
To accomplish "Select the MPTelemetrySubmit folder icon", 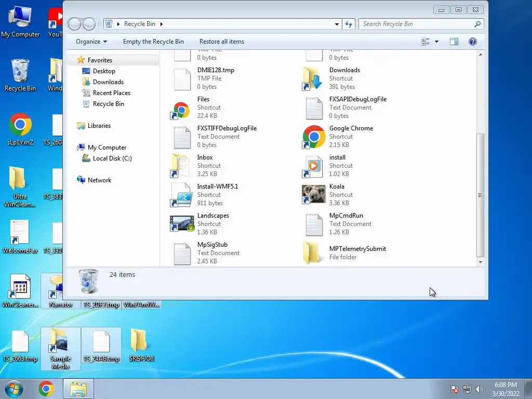I will [312, 253].
